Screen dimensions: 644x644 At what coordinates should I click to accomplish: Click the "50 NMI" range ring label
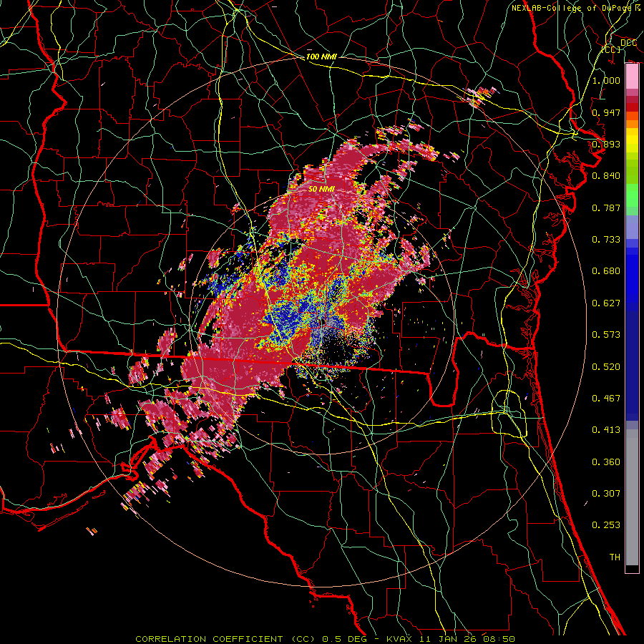(321, 189)
